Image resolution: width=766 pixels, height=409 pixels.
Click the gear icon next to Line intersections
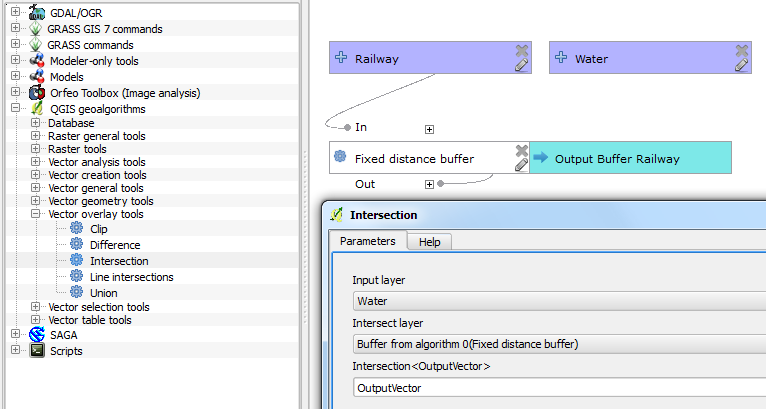coord(77,276)
